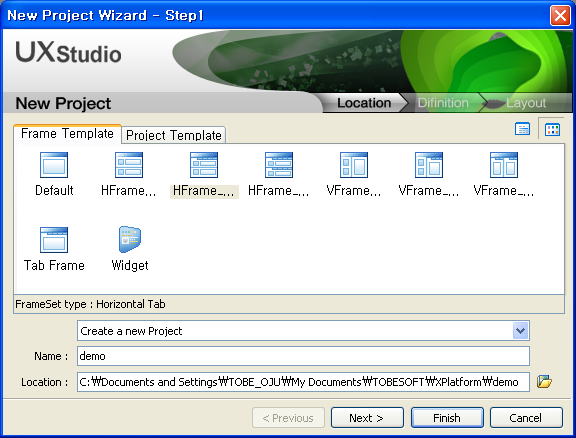Image resolution: width=576 pixels, height=438 pixels.
Task: Switch to the Frame Template tab
Action: point(67,133)
